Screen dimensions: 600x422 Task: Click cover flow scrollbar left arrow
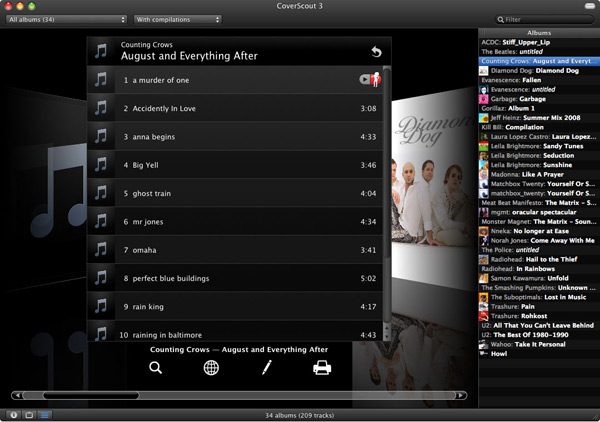pos(18,395)
